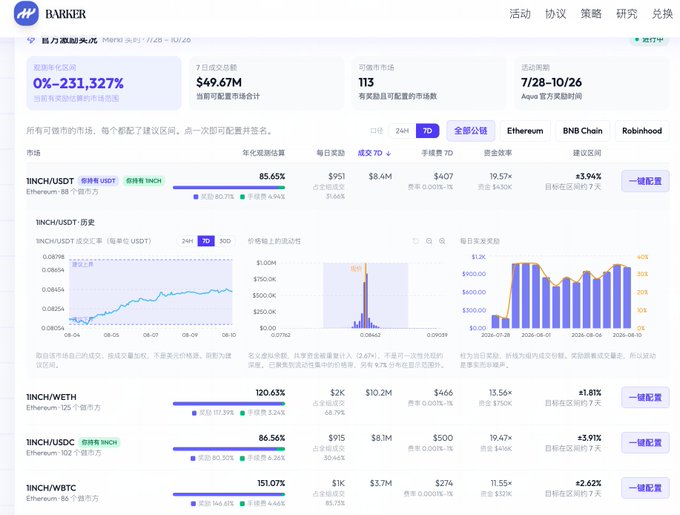Open the 协议 nav item
The image size is (680, 515).
pyautogui.click(x=556, y=14)
